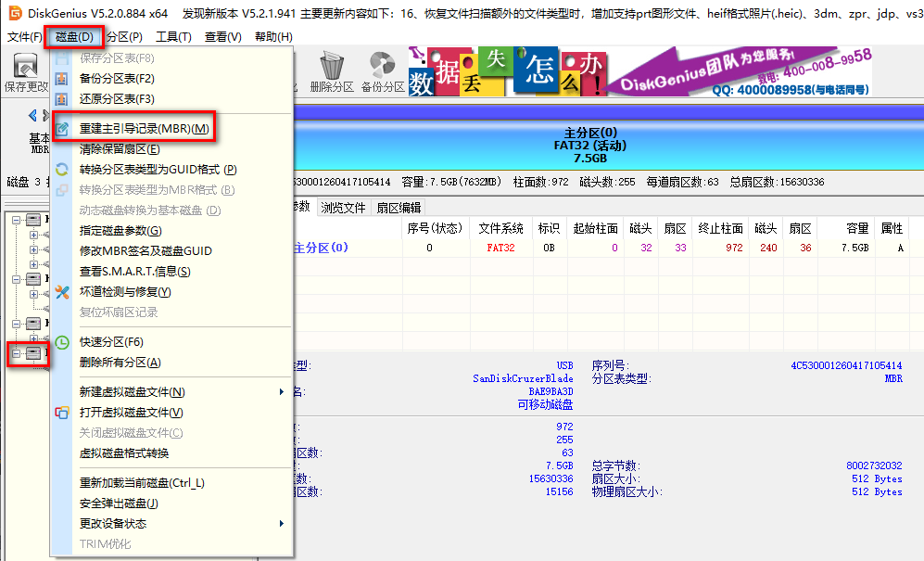This screenshot has height=561, width=924.
Task: Collapse the topmost disk node in the tree
Action: 17,220
